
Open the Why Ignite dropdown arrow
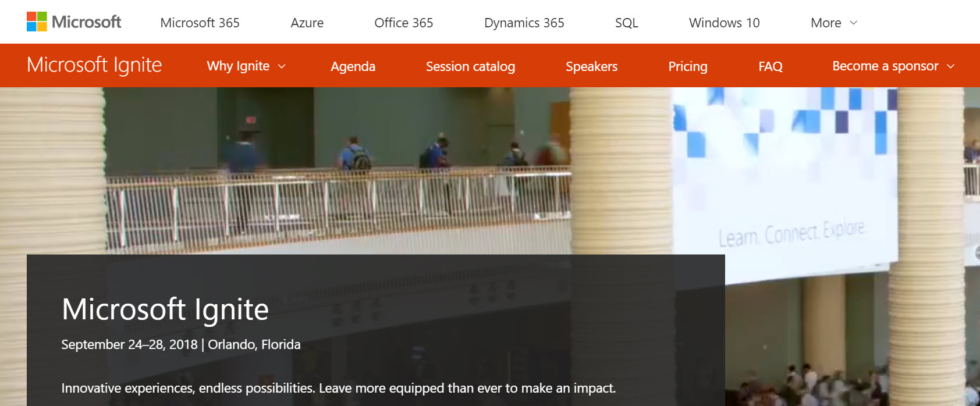(x=282, y=67)
